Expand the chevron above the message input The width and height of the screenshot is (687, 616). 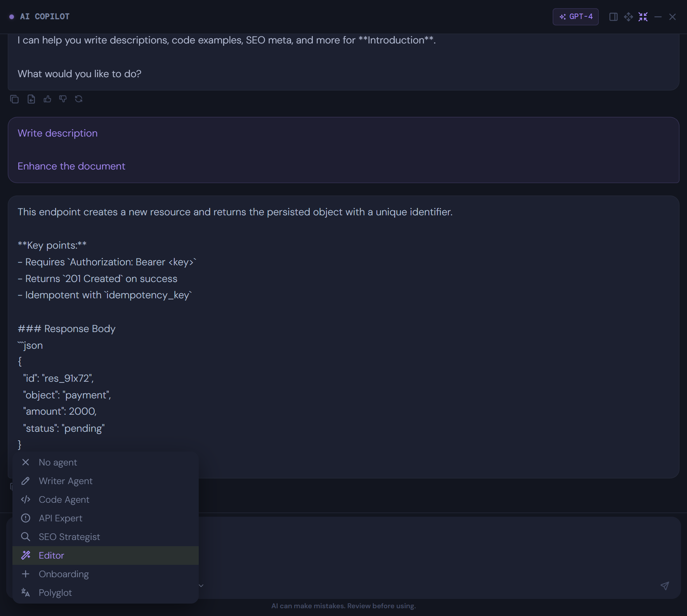pos(201,586)
